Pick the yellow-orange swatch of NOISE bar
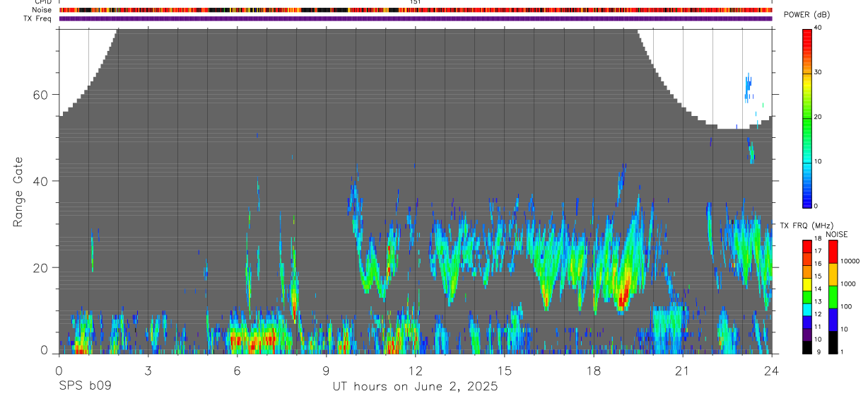Screen dimensions: 868x401 click(x=833, y=274)
